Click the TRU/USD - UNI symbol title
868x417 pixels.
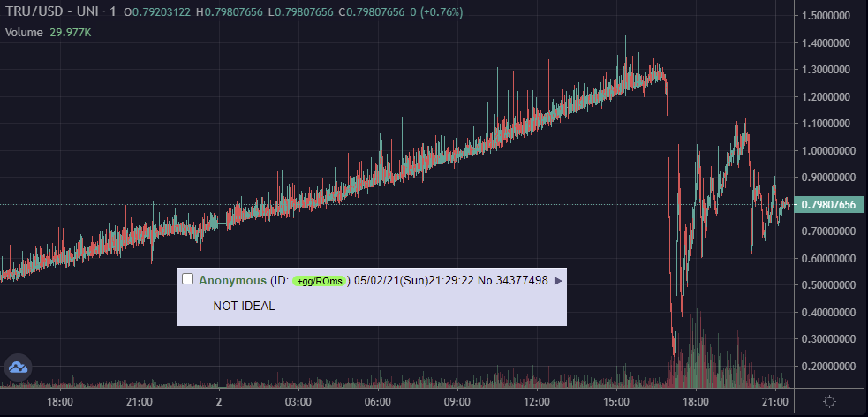tap(54, 11)
